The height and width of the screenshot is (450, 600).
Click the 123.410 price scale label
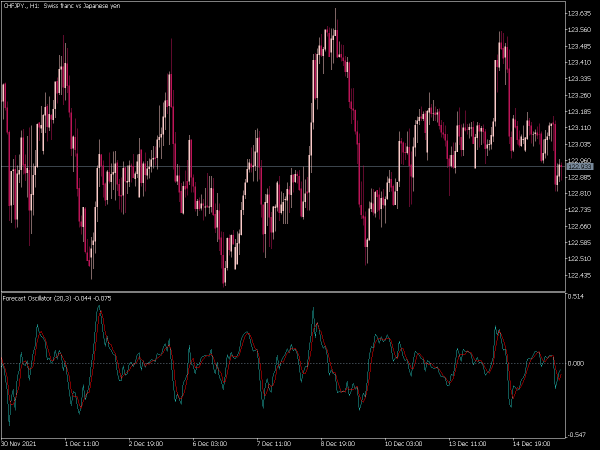coord(579,62)
